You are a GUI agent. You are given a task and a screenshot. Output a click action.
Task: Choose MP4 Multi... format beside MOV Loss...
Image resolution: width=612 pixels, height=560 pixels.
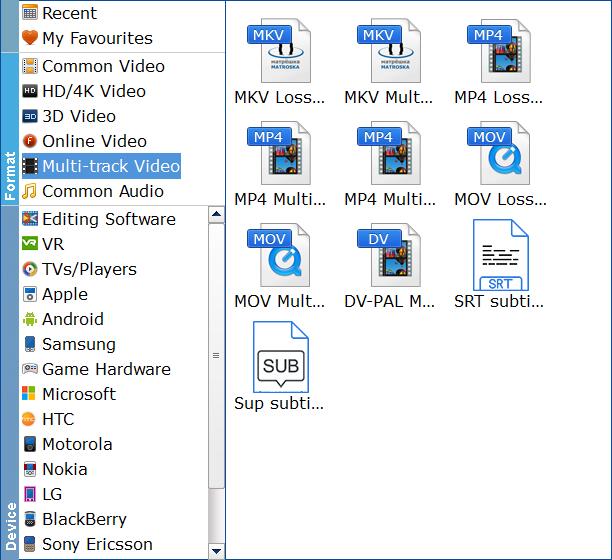[x=390, y=164]
